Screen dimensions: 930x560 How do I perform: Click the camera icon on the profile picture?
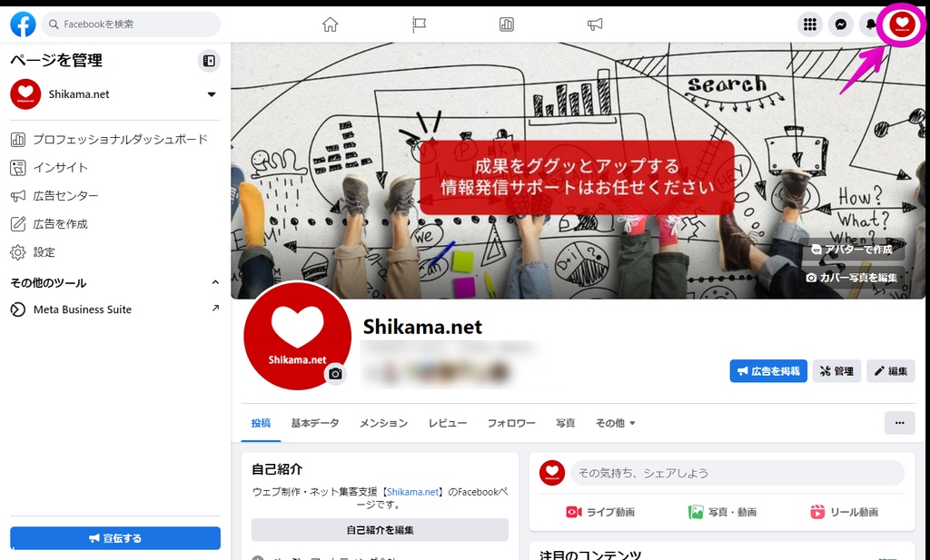click(x=336, y=374)
